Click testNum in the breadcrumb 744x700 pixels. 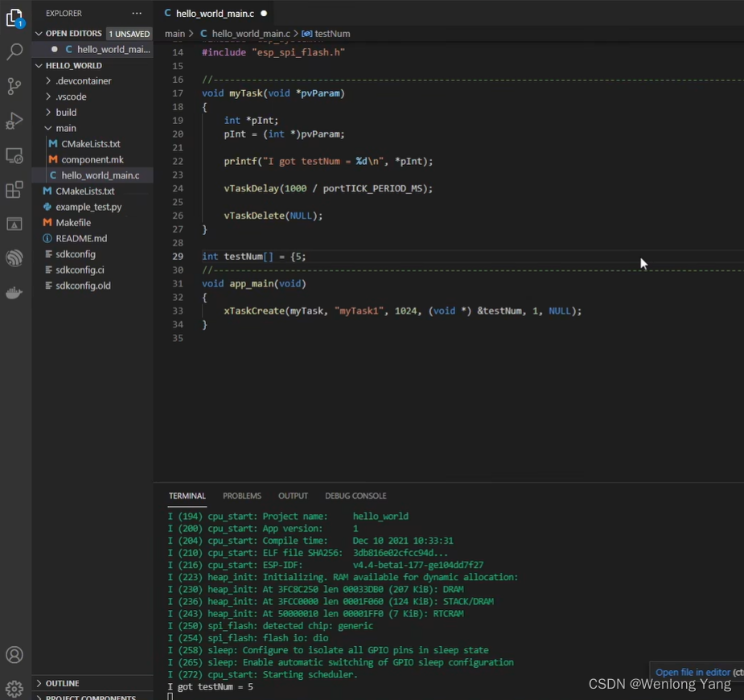tap(333, 34)
